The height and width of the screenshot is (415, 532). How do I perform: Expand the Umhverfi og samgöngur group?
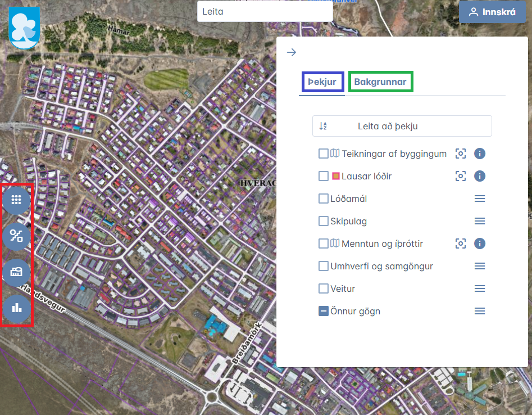480,266
